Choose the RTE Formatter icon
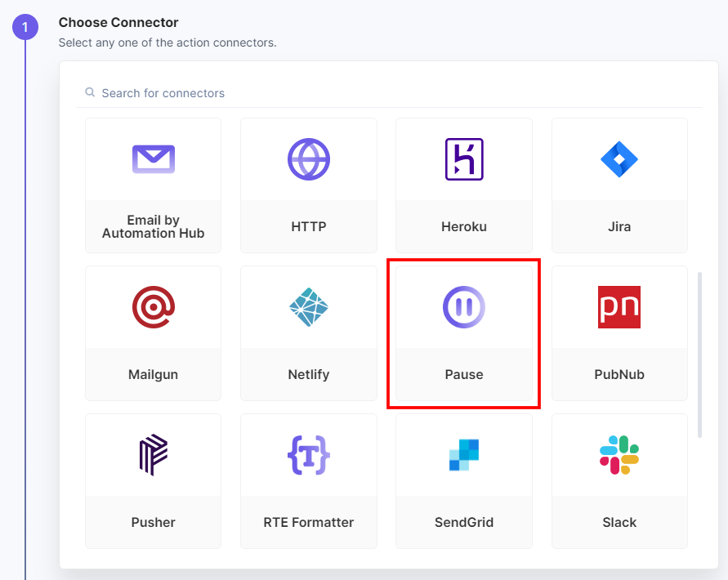 pos(308,455)
